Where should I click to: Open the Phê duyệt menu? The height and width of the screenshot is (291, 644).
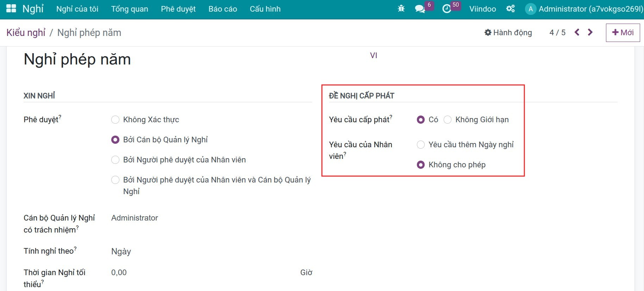[178, 9]
